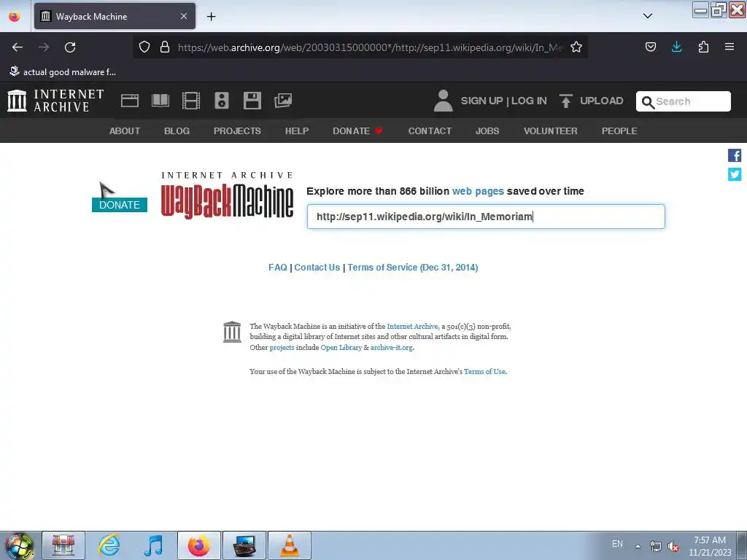Follow the Internet Archive footer link
Image resolution: width=747 pixels, height=560 pixels.
[413, 326]
